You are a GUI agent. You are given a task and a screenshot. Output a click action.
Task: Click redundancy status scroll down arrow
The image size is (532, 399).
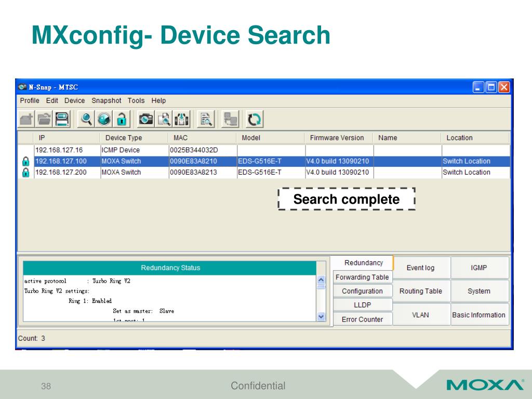pos(321,317)
